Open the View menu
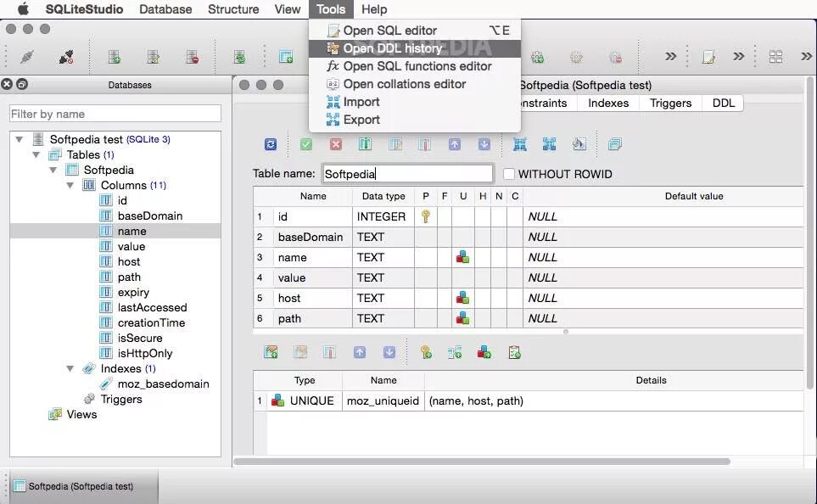This screenshot has width=817, height=504. click(288, 9)
